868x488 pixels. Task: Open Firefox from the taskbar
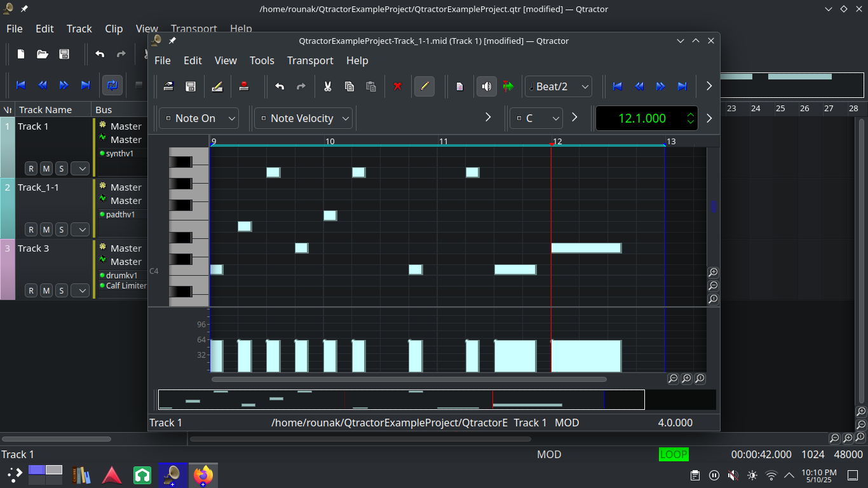tap(204, 475)
